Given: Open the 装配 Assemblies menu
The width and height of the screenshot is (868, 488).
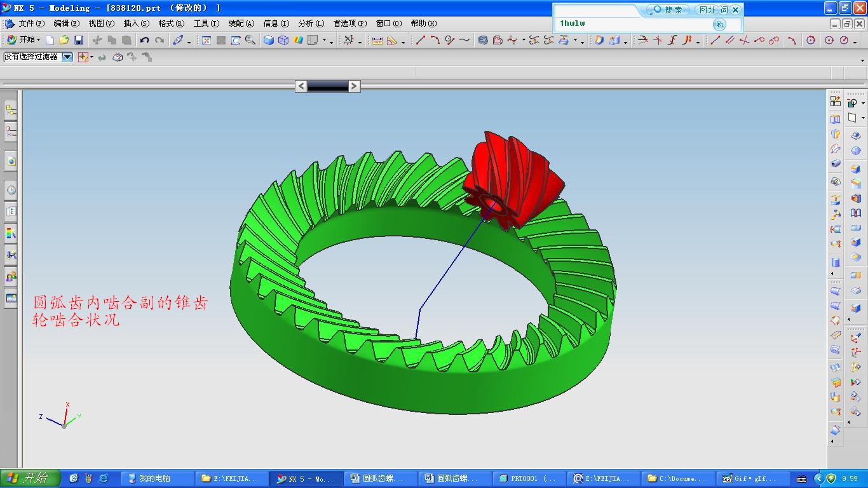Looking at the screenshot, I should (x=241, y=24).
